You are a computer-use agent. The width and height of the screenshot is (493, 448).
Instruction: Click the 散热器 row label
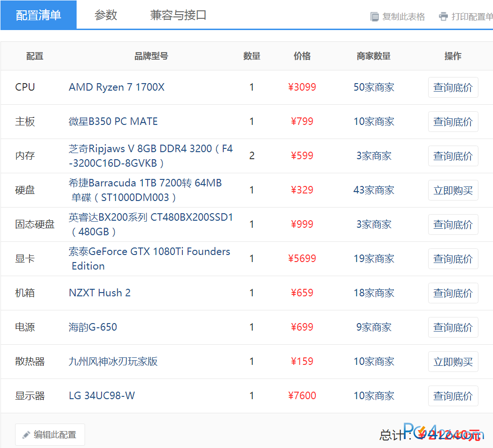[x=30, y=361]
